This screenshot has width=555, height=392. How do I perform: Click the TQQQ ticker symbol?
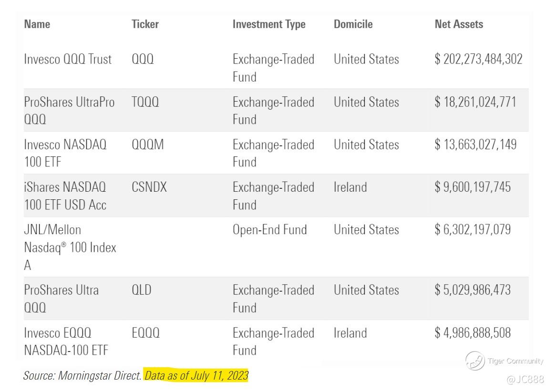point(145,103)
